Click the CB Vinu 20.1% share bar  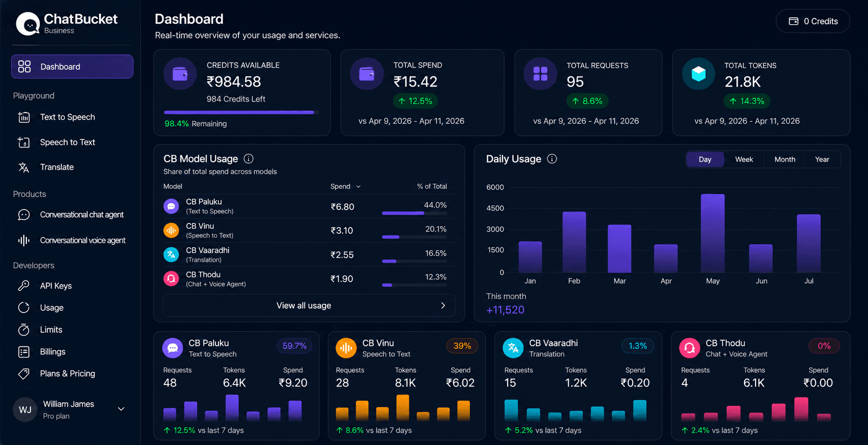click(414, 237)
